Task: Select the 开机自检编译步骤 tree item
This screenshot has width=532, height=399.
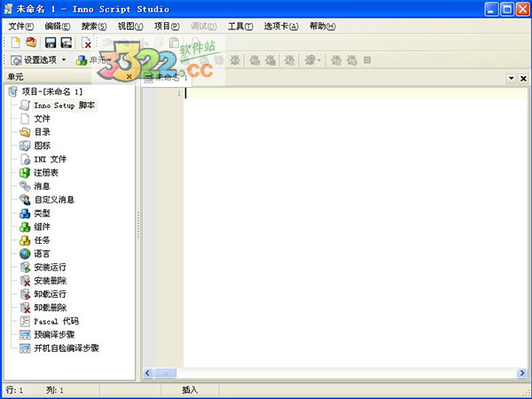Action: click(66, 348)
